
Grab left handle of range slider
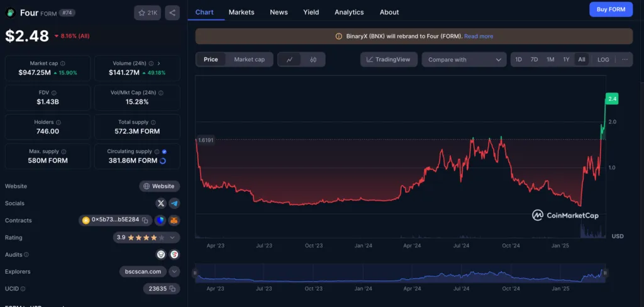point(195,272)
